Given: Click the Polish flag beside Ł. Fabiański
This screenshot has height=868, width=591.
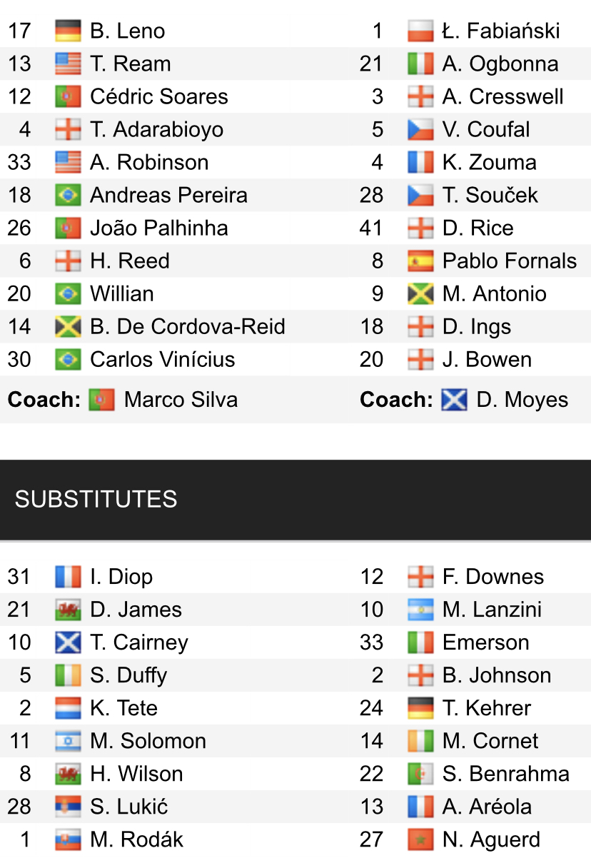Looking at the screenshot, I should pos(420,31).
